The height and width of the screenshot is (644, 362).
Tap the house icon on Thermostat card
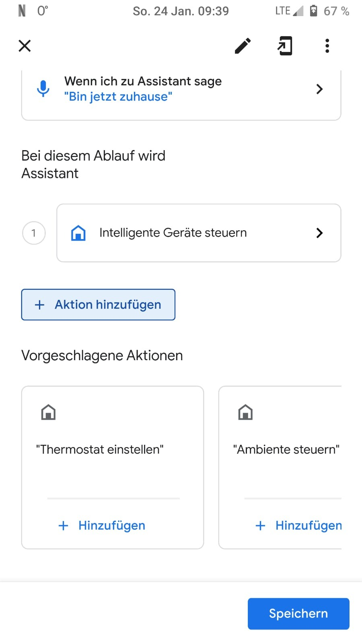pyautogui.click(x=48, y=412)
